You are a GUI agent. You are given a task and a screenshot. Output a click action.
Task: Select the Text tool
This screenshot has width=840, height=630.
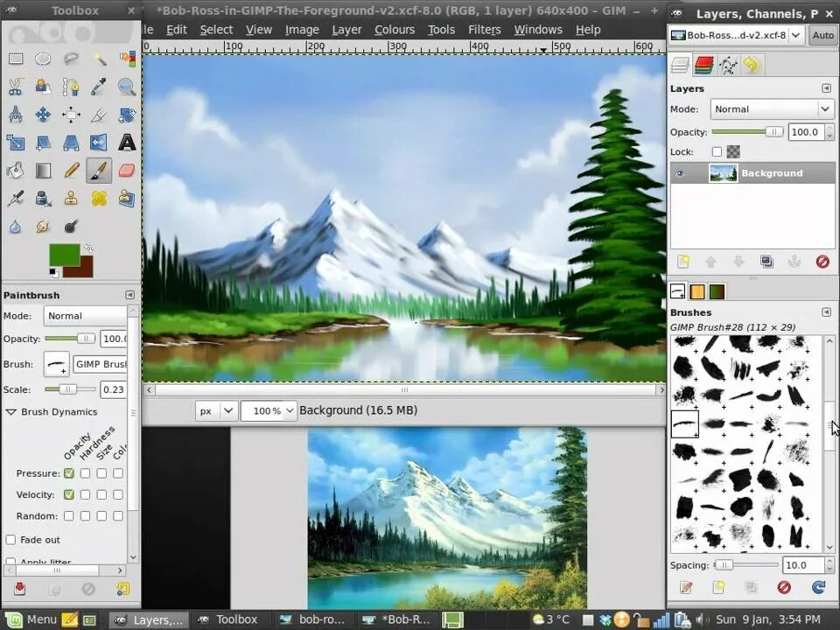pyautogui.click(x=127, y=143)
